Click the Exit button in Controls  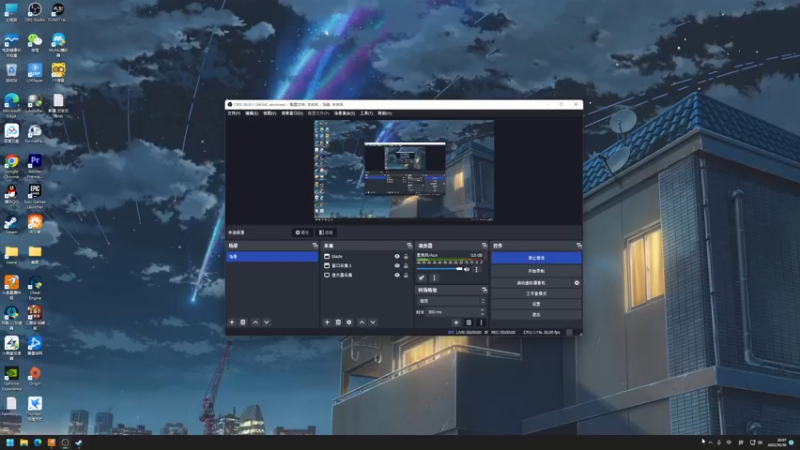pos(536,315)
